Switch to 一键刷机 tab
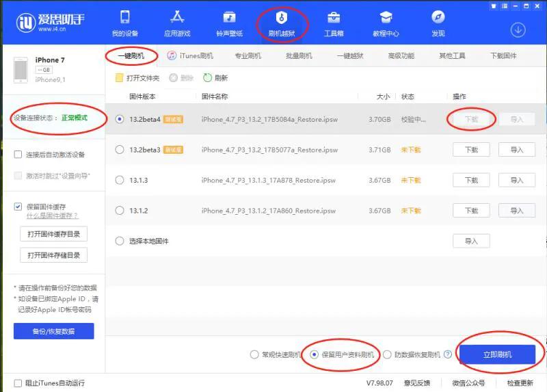Viewport: 547px width, 392px height. 131,55
